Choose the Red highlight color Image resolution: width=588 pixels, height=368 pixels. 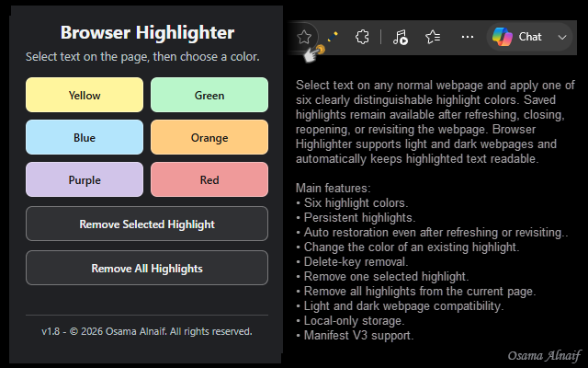(209, 180)
